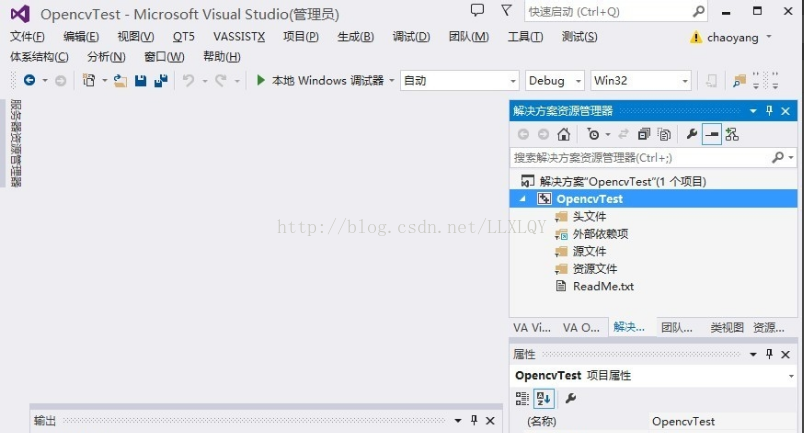804x433 pixels.
Task: Select the 资源文件 folder
Action: pos(594,269)
